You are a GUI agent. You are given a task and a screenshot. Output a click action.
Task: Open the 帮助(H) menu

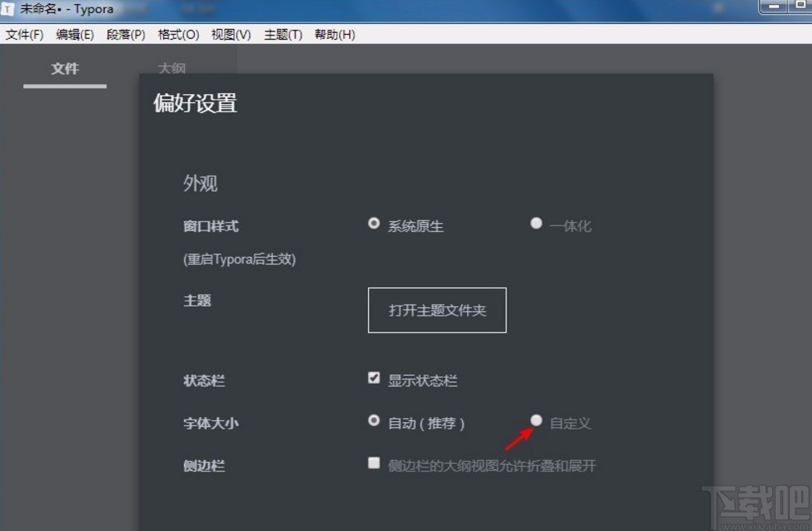[x=334, y=34]
